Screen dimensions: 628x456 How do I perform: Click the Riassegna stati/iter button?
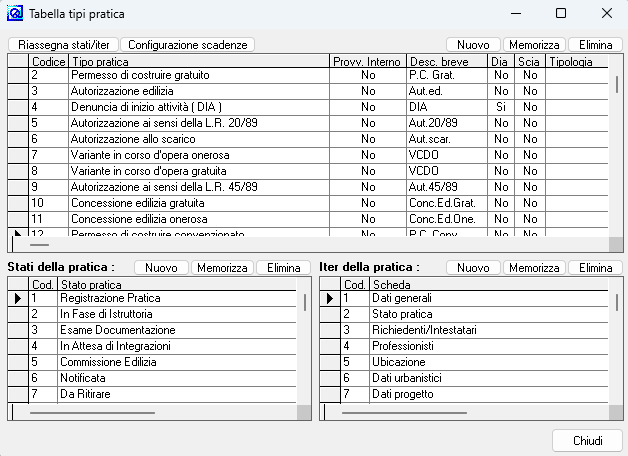coord(62,45)
